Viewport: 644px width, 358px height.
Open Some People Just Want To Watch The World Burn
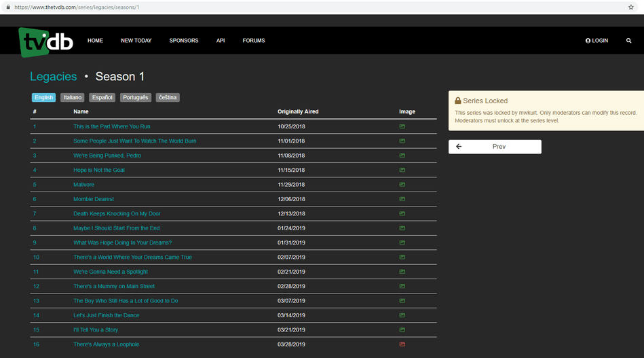coord(135,141)
